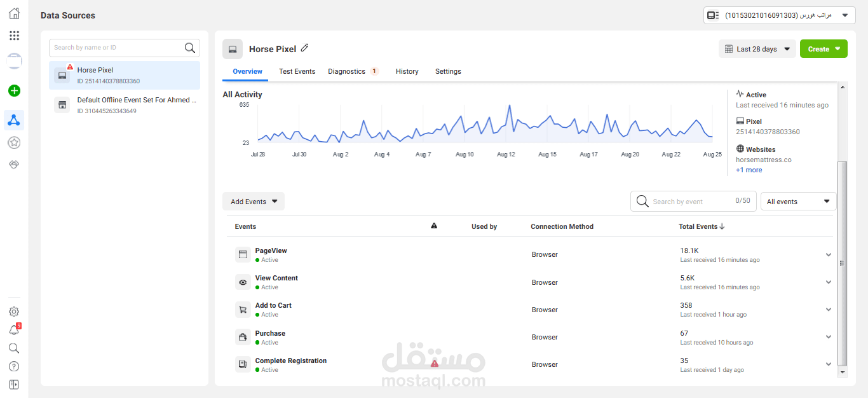Open the Diagnostics tab

pos(353,71)
